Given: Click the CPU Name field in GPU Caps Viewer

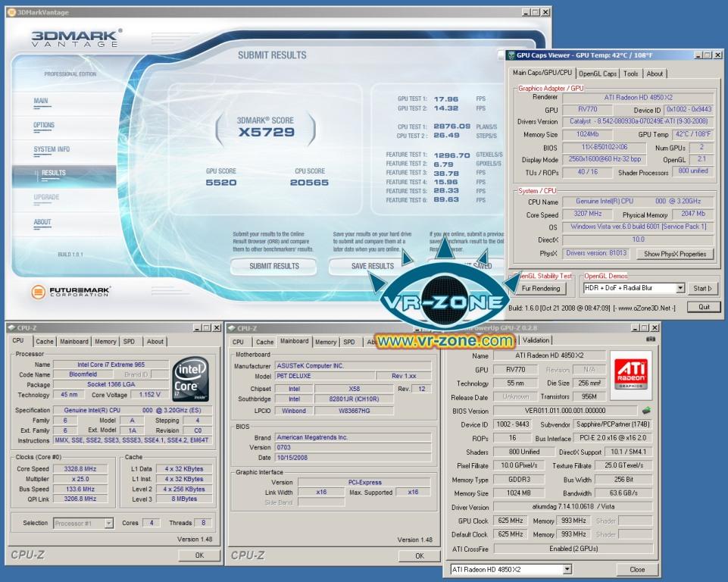Looking at the screenshot, I should [638, 202].
